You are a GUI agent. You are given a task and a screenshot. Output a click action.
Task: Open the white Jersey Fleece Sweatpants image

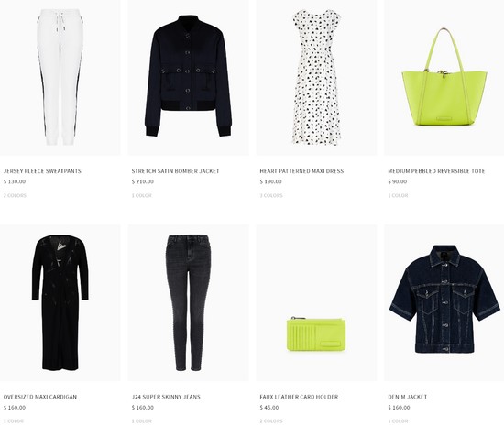pyautogui.click(x=60, y=78)
